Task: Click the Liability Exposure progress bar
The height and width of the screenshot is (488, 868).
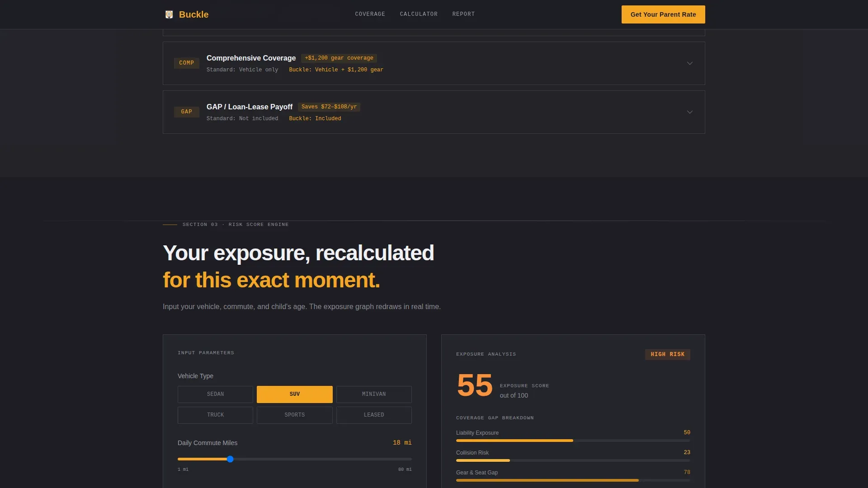Action: (x=573, y=441)
